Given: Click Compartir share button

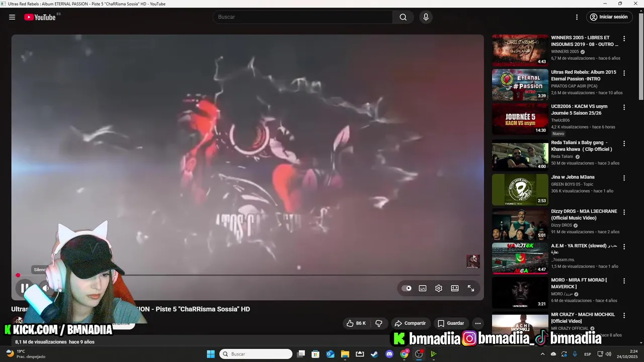Looking at the screenshot, I should [410, 323].
